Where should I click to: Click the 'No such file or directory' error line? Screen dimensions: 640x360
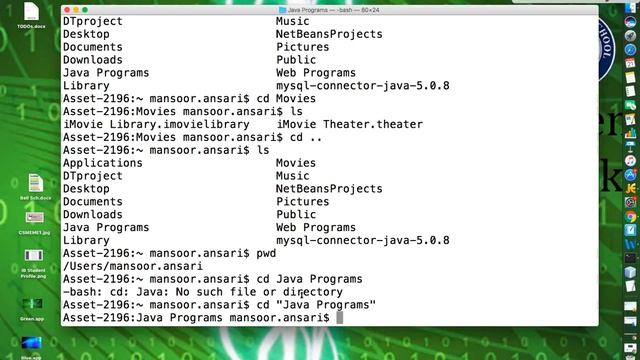(x=203, y=292)
